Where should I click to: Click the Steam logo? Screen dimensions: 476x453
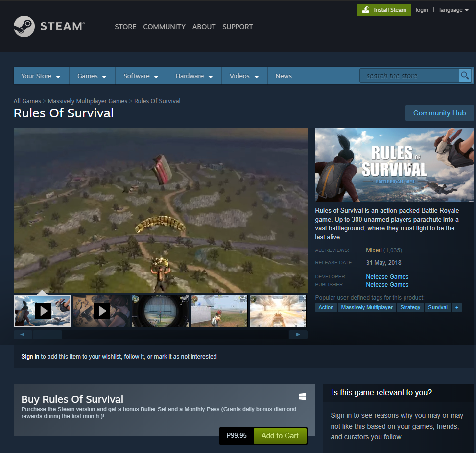coord(49,26)
